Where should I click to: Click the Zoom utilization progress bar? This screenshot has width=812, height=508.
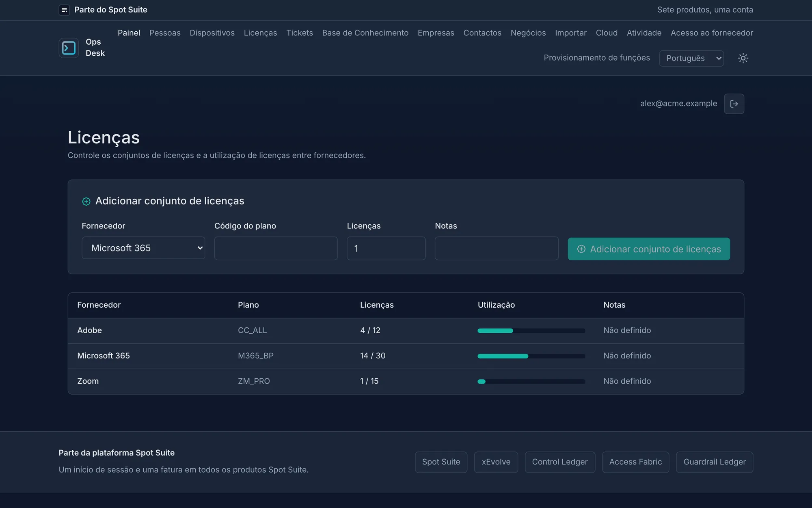point(531,382)
